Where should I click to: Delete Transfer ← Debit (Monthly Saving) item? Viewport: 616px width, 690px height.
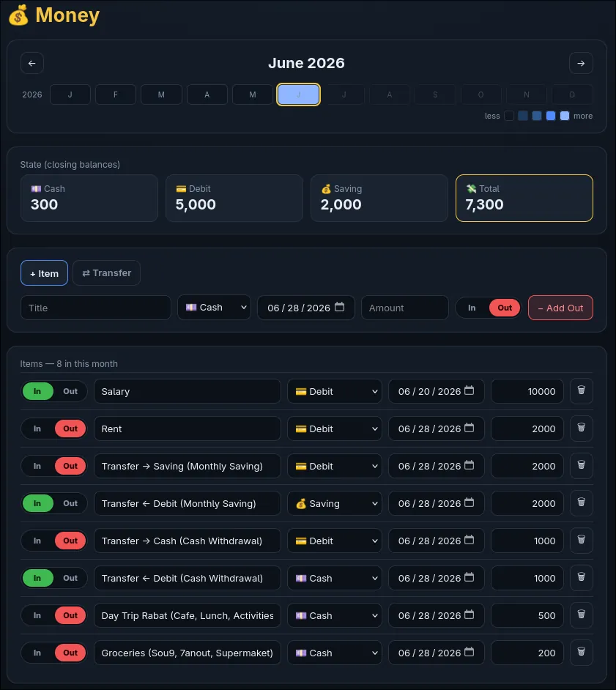click(x=582, y=503)
